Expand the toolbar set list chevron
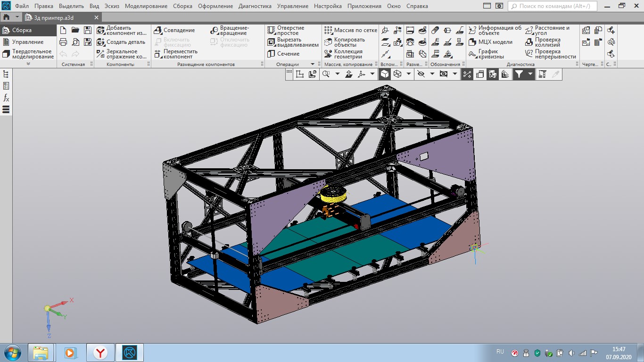Screen dimensions: 644x362 [x=28, y=64]
